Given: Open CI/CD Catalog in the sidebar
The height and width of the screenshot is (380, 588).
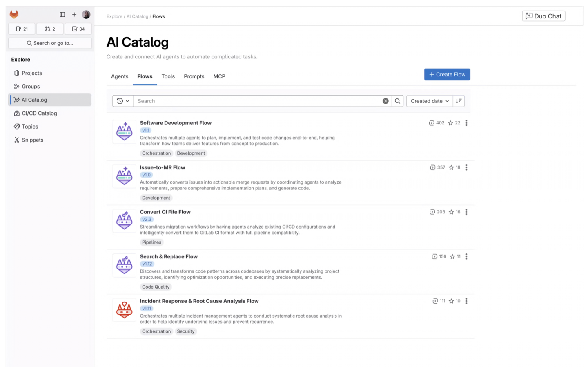Looking at the screenshot, I should tap(50, 113).
